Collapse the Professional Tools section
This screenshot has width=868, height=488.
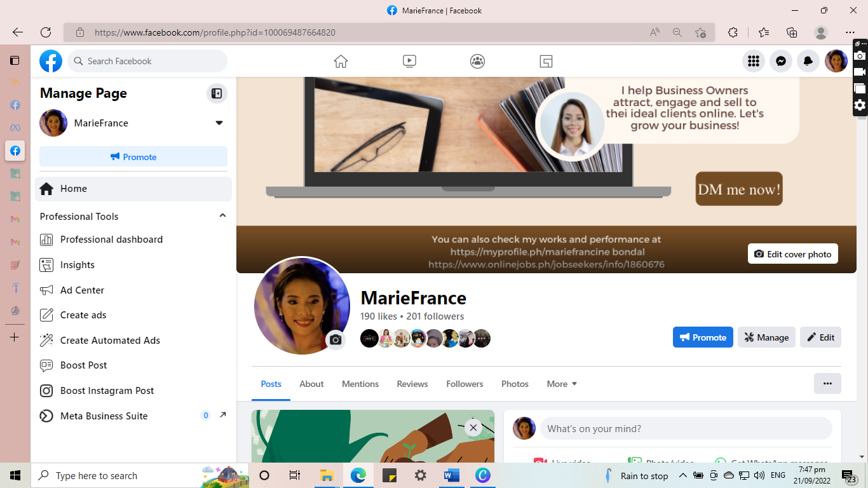[222, 216]
